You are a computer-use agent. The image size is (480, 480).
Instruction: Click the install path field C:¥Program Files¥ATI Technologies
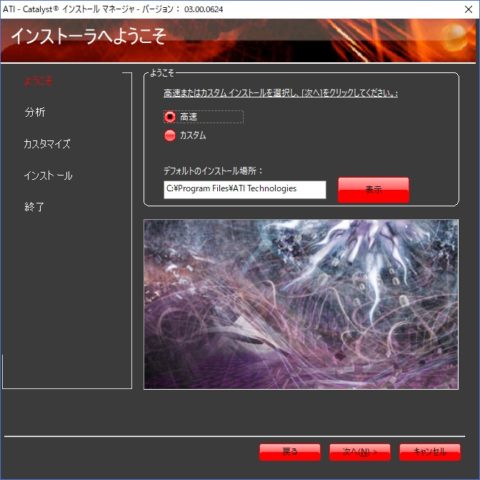(245, 189)
